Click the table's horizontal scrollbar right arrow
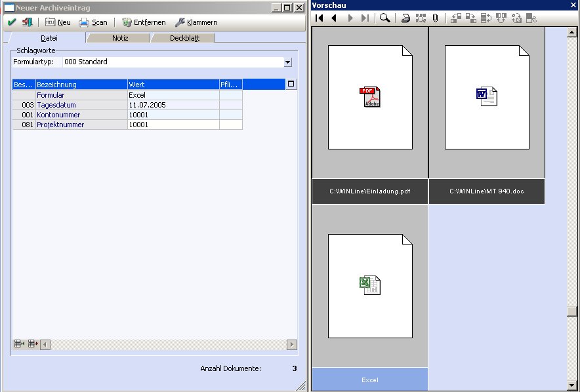 [291, 345]
